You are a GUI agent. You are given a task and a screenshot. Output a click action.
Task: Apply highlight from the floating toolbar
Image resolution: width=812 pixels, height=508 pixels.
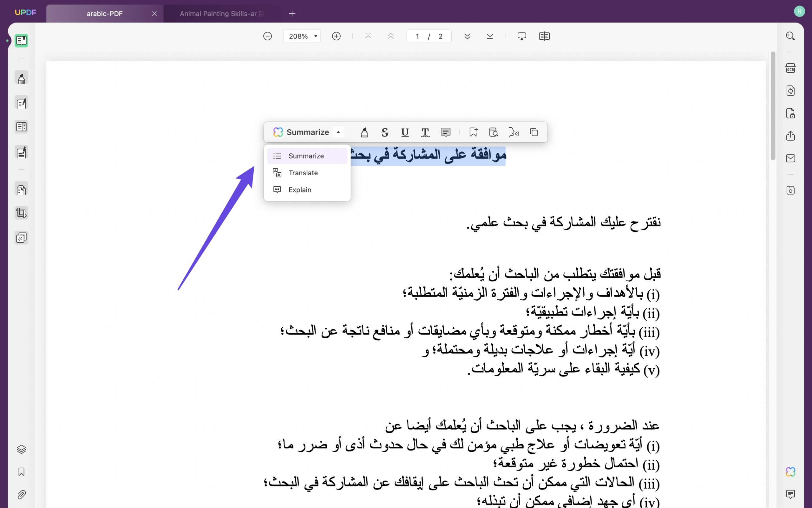point(365,132)
